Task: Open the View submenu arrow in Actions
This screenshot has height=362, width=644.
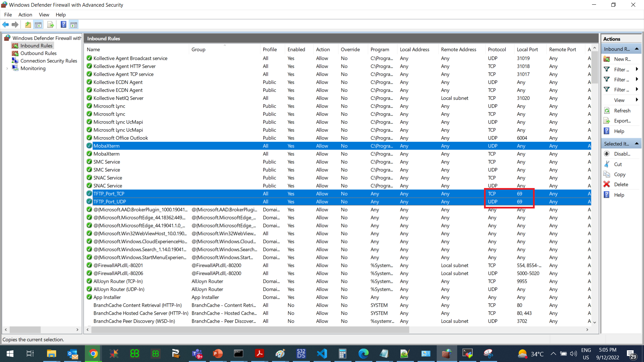Action: tap(637, 100)
